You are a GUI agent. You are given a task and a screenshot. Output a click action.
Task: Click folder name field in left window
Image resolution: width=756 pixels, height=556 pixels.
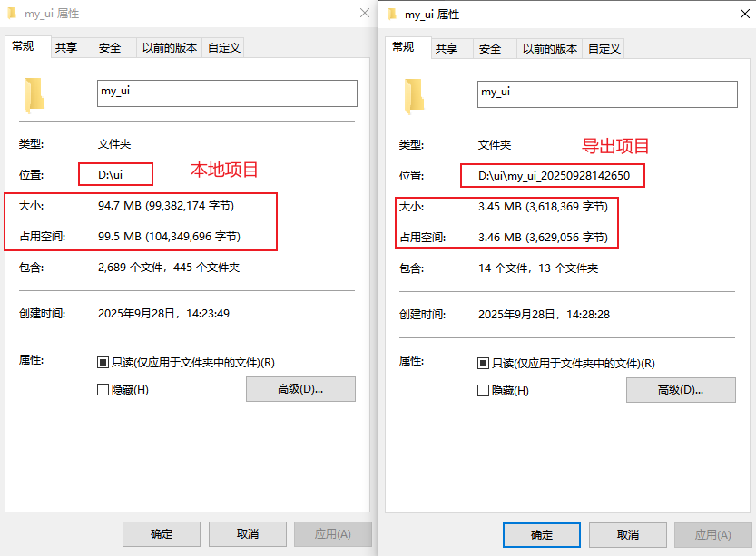pos(227,93)
